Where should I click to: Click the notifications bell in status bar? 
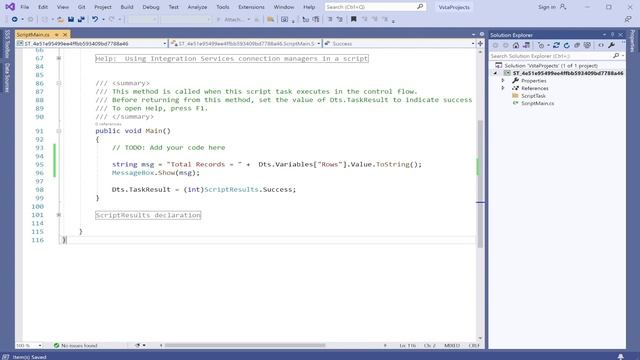click(620, 357)
